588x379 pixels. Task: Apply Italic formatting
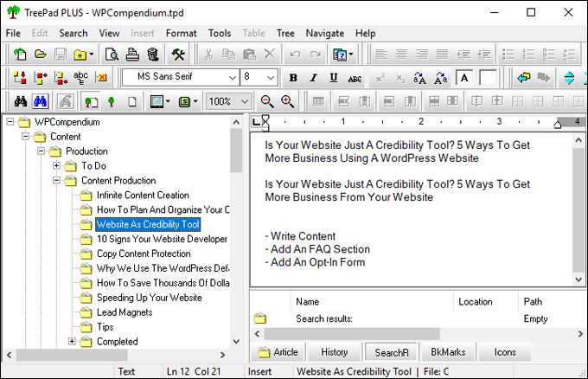coord(314,78)
